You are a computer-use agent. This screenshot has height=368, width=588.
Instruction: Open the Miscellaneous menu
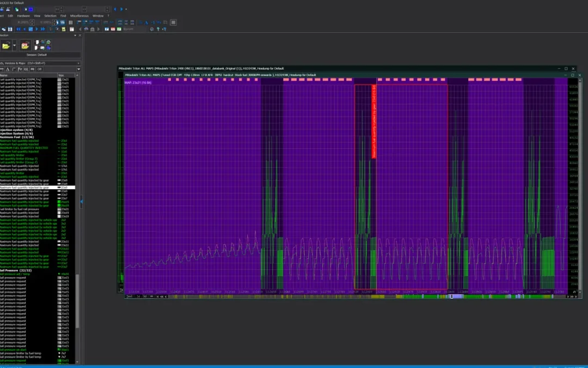point(79,16)
